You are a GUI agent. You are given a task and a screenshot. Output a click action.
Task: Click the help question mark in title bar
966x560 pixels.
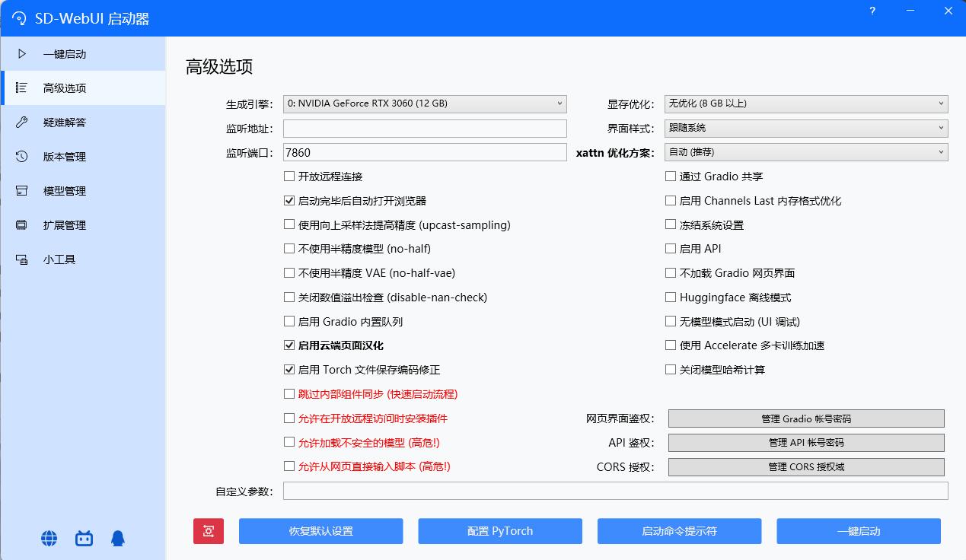tap(872, 11)
